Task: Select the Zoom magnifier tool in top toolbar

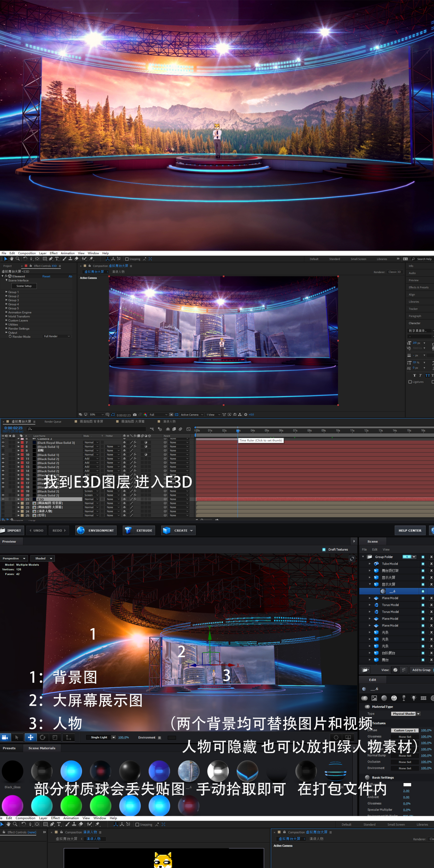Action: pos(17,259)
